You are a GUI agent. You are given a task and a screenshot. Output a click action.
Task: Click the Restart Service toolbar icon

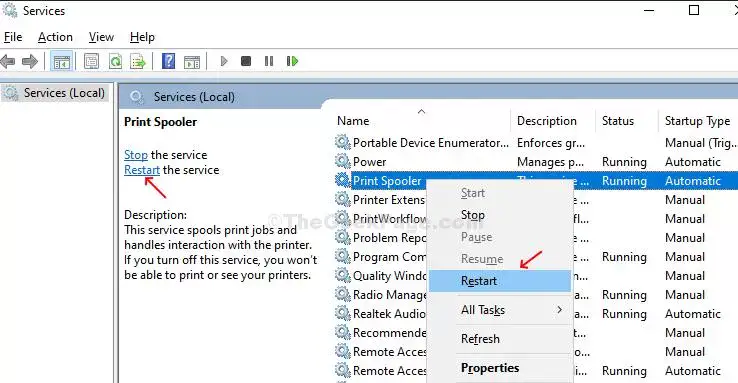tap(292, 61)
